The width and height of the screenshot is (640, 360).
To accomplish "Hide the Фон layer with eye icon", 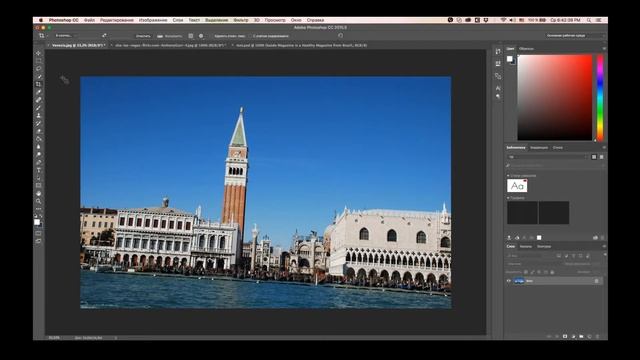I will point(509,281).
